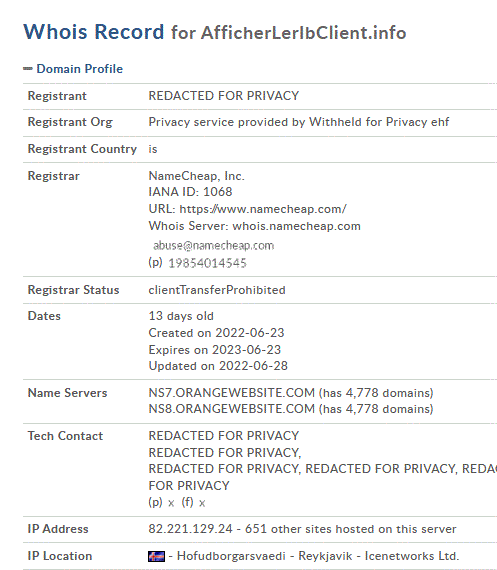
Task: Click the abuse@namecheap.com email image
Action: point(213,246)
